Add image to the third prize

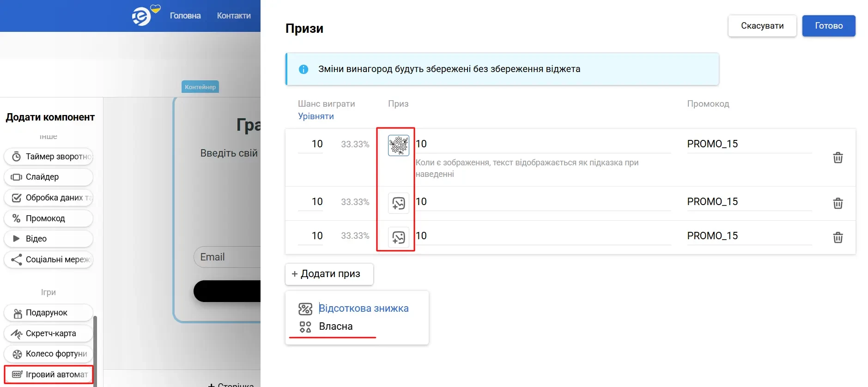[398, 237]
